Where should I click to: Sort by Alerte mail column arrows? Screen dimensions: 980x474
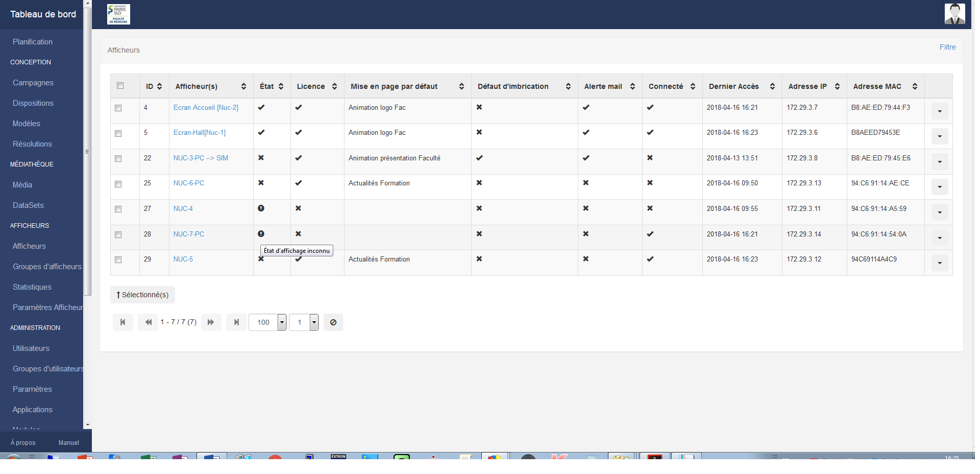click(x=632, y=86)
